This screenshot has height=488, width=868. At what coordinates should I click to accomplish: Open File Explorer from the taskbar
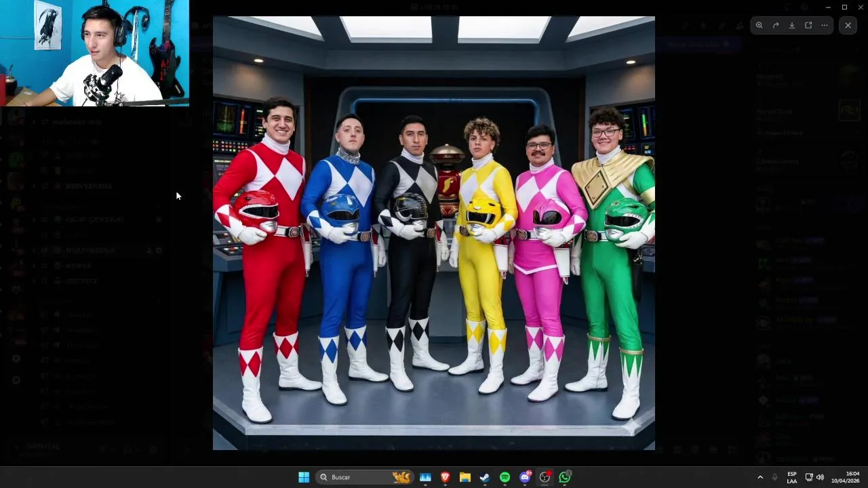465,477
